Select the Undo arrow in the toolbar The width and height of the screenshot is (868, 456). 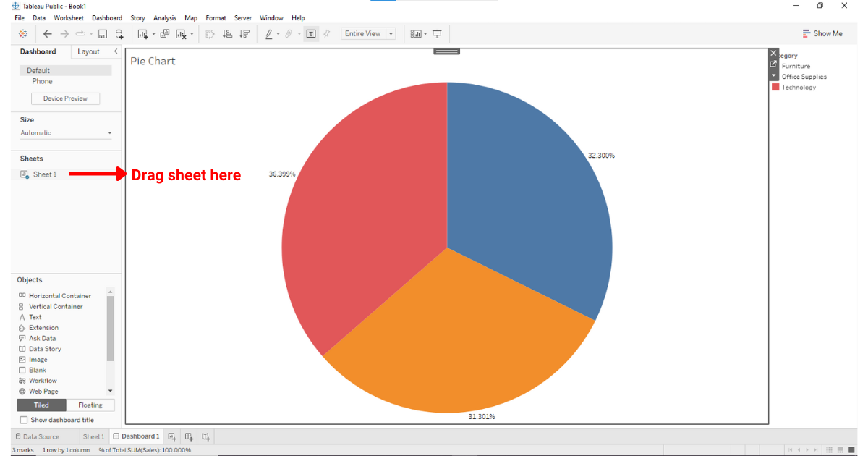click(x=48, y=33)
